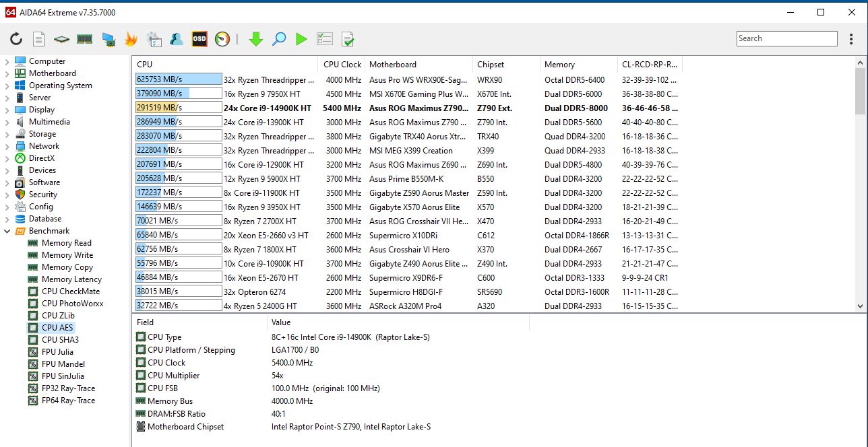Expand the Storage tree node

7,134
